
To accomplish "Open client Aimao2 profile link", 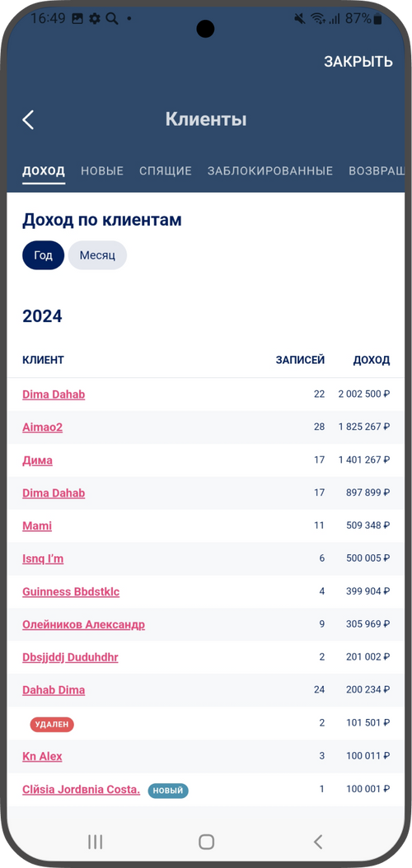I will click(x=43, y=427).
